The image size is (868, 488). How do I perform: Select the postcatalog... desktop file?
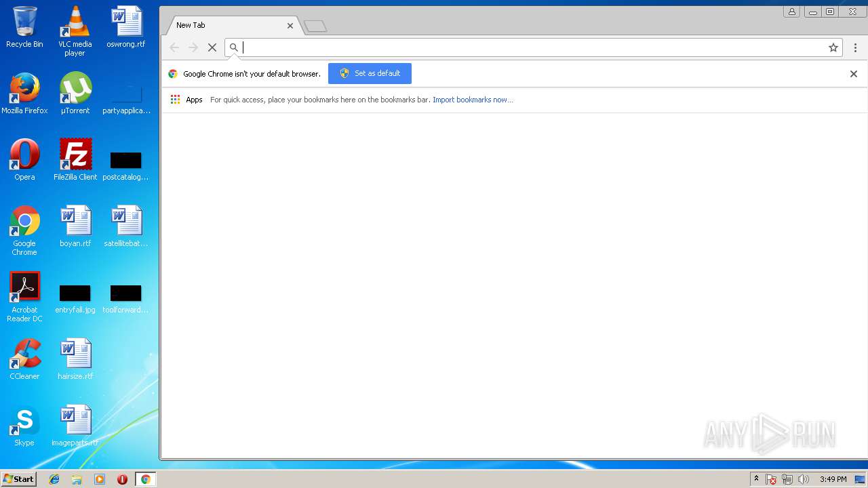126,165
